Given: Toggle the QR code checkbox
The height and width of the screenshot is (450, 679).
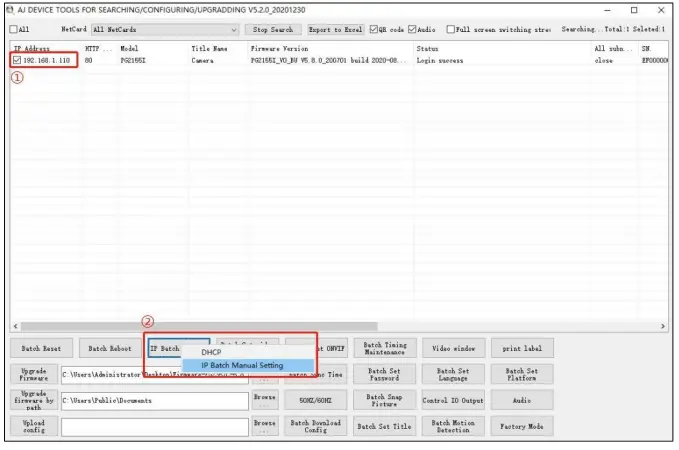Looking at the screenshot, I should pyautogui.click(x=373, y=29).
